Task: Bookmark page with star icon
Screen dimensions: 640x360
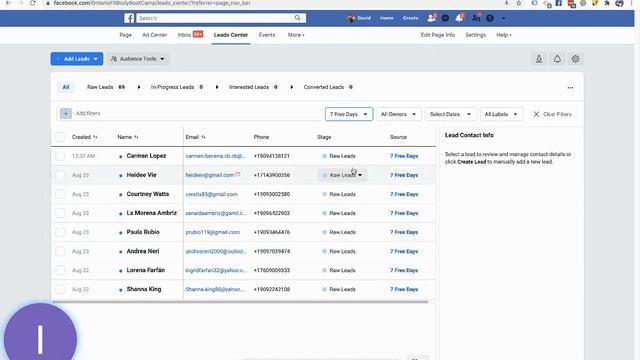Action: pyautogui.click(x=519, y=3)
